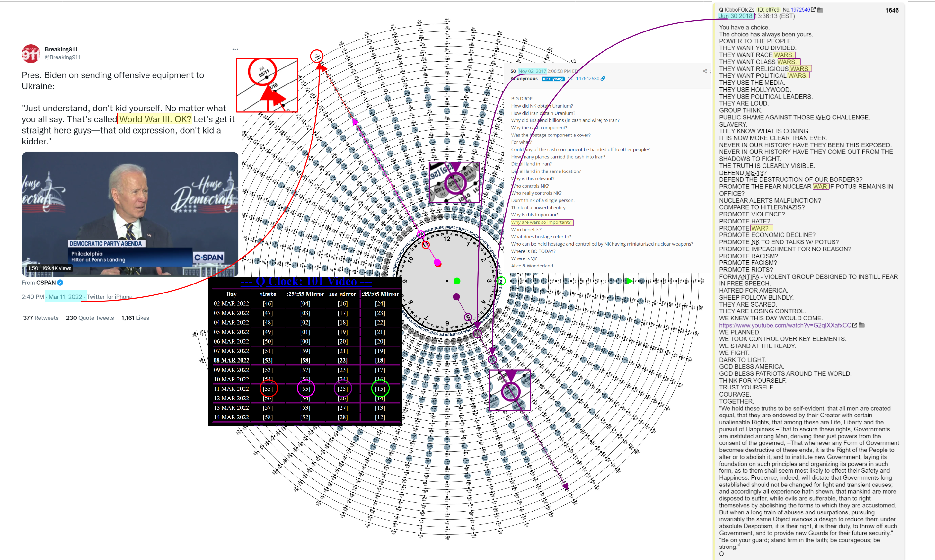Open the youtube.com/watch?v=G2qIXXafxCQ link

[x=785, y=325]
